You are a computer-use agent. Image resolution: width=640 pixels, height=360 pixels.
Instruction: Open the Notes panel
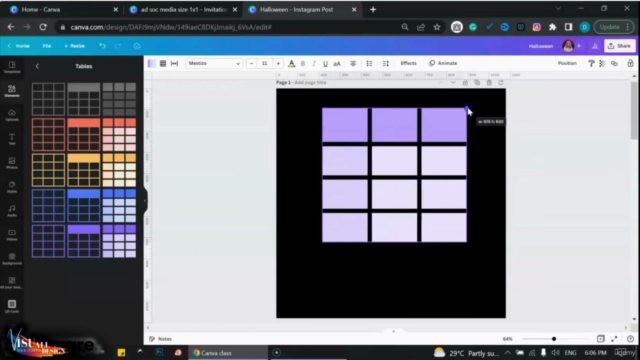[161, 339]
